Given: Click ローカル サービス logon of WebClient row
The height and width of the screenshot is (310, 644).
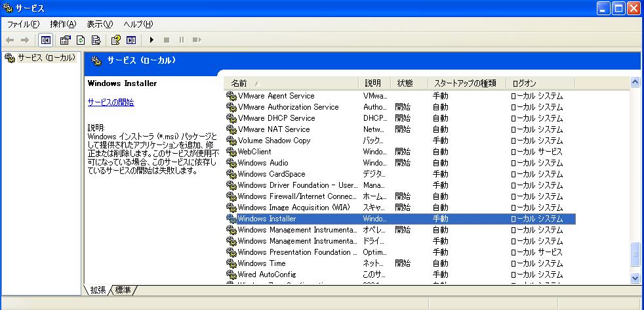Looking at the screenshot, I should (x=536, y=152).
